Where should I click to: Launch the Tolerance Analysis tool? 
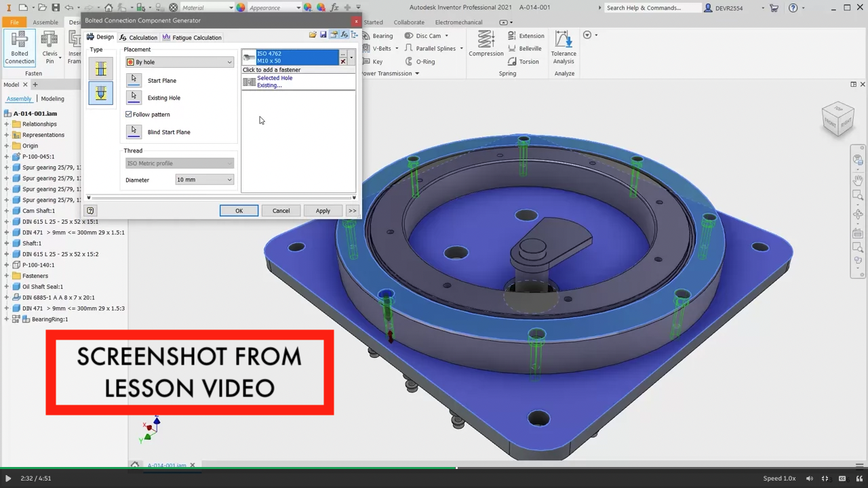tap(563, 47)
